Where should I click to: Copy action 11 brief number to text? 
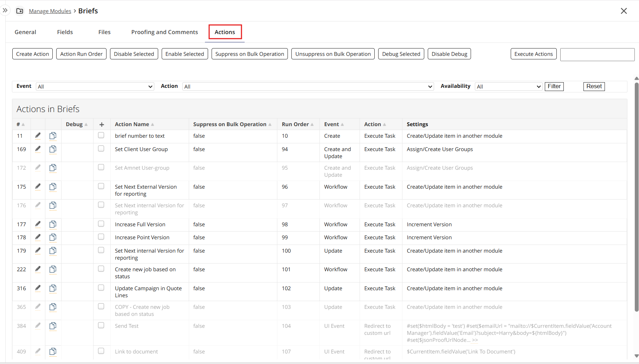click(53, 136)
